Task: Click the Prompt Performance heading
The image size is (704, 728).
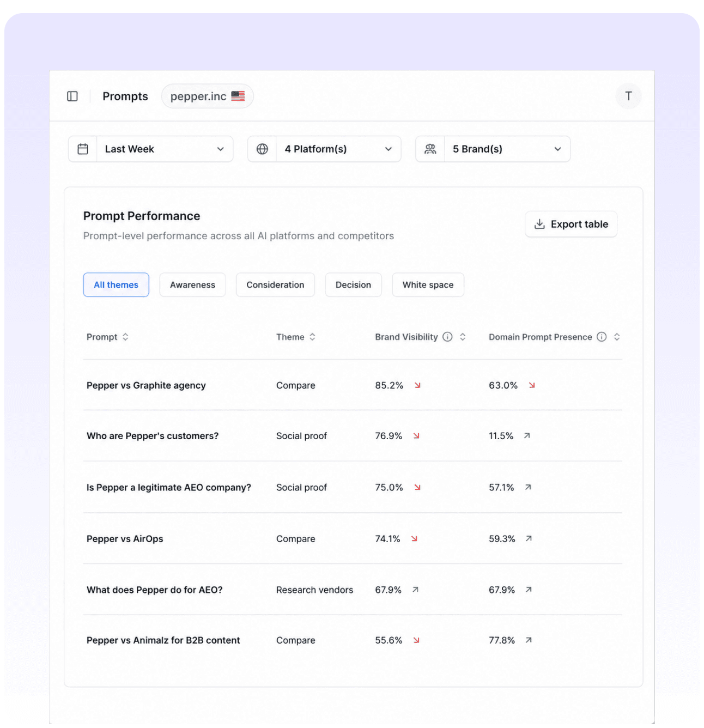Action: point(142,216)
